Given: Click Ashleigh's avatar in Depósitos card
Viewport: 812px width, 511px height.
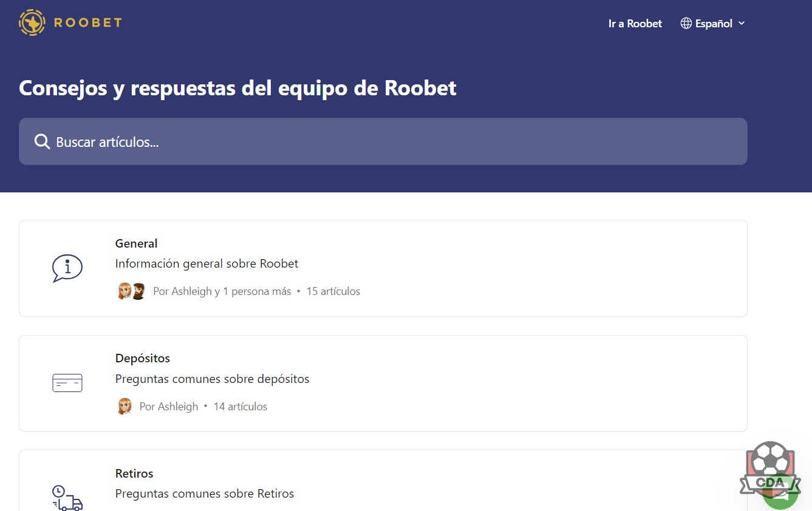Looking at the screenshot, I should 125,407.
